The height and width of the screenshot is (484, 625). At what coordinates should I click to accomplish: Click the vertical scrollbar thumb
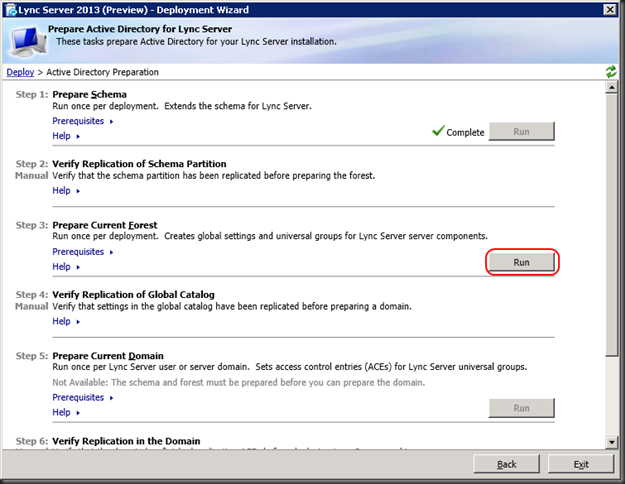click(611, 225)
